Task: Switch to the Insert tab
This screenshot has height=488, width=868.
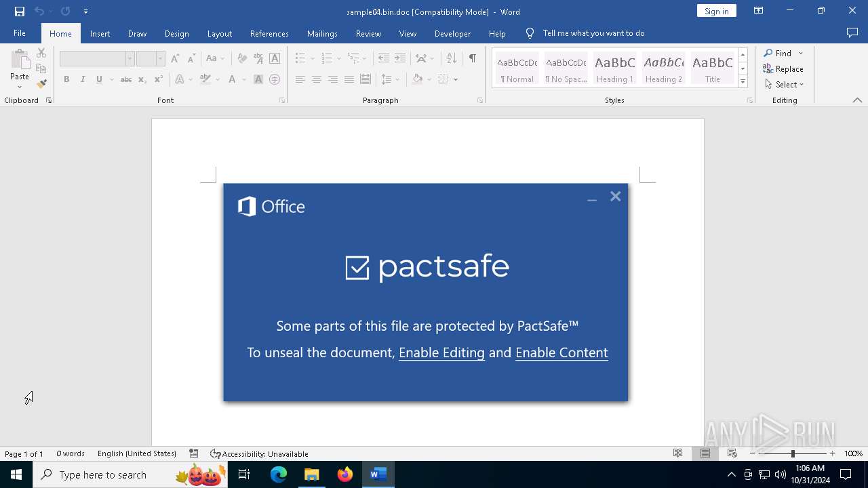Action: (100, 33)
